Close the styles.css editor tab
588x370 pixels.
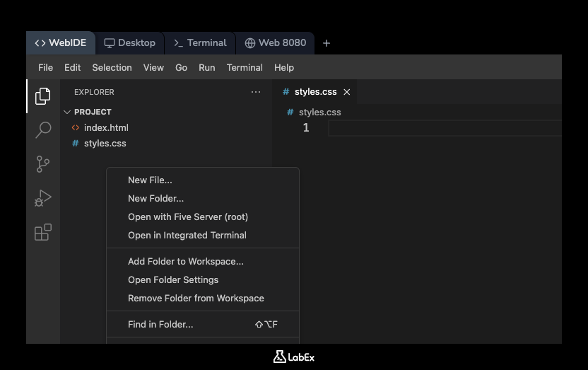coord(347,92)
